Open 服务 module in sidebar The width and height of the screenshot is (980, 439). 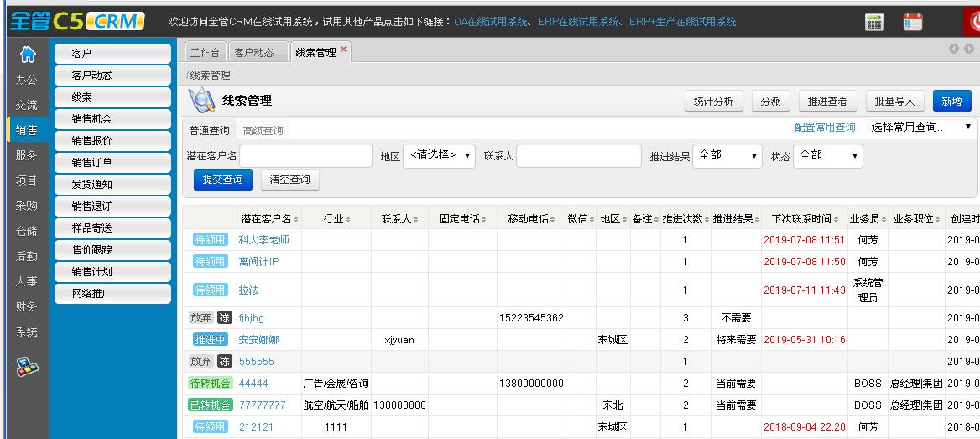coord(26,156)
